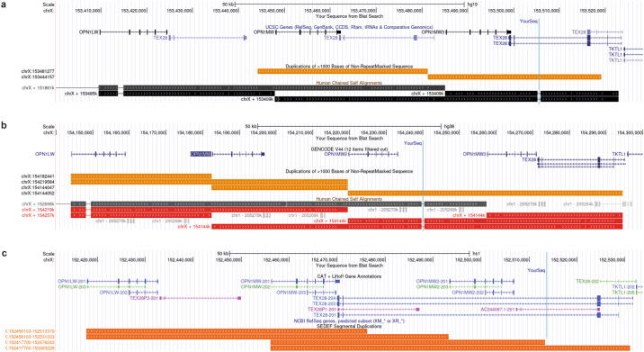Click the C:152456103-152531033 duplication label
The image size is (644, 352).
coord(30,337)
